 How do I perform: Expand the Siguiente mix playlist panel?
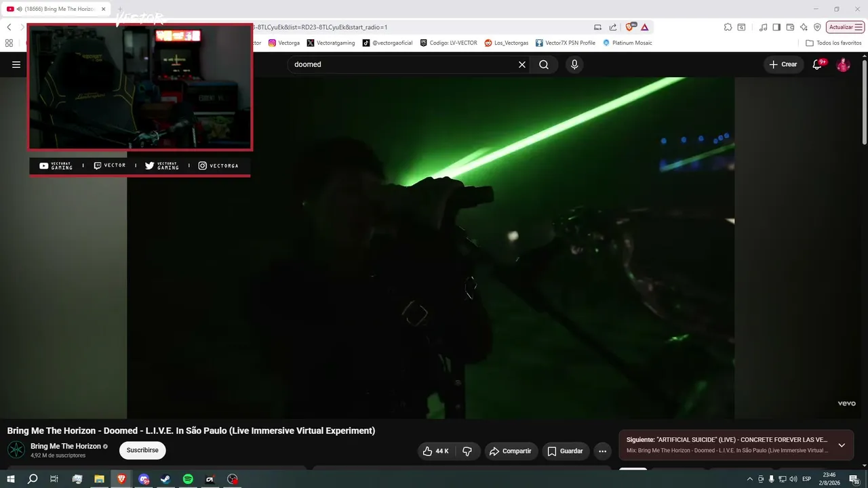842,445
